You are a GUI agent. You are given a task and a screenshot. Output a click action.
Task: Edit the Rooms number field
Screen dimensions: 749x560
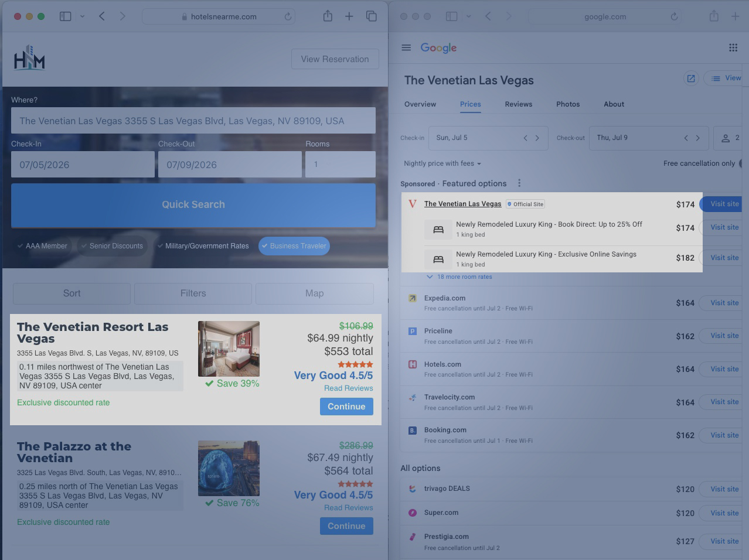click(341, 165)
